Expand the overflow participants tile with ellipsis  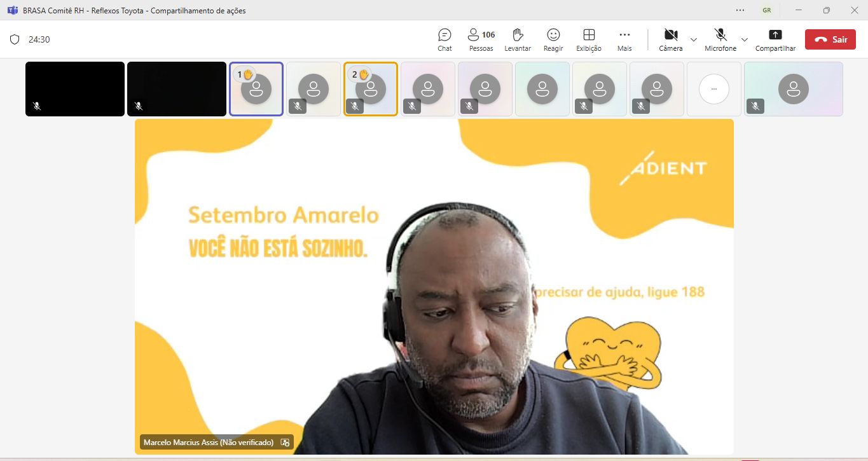pos(713,89)
